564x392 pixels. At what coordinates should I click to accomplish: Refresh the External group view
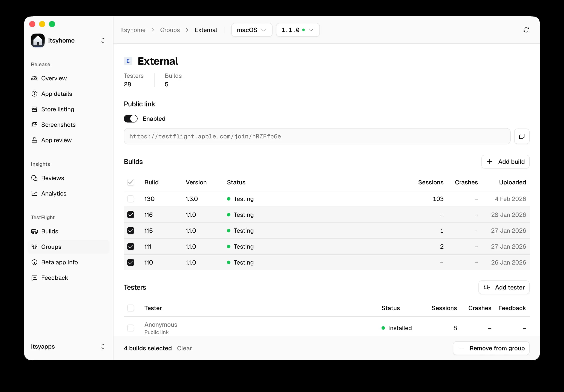[526, 30]
